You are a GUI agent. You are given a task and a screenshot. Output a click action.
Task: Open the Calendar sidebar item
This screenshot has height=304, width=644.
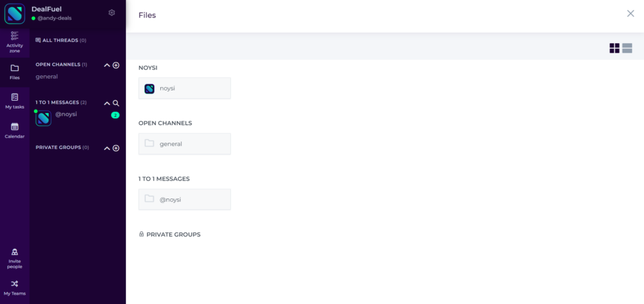14,131
